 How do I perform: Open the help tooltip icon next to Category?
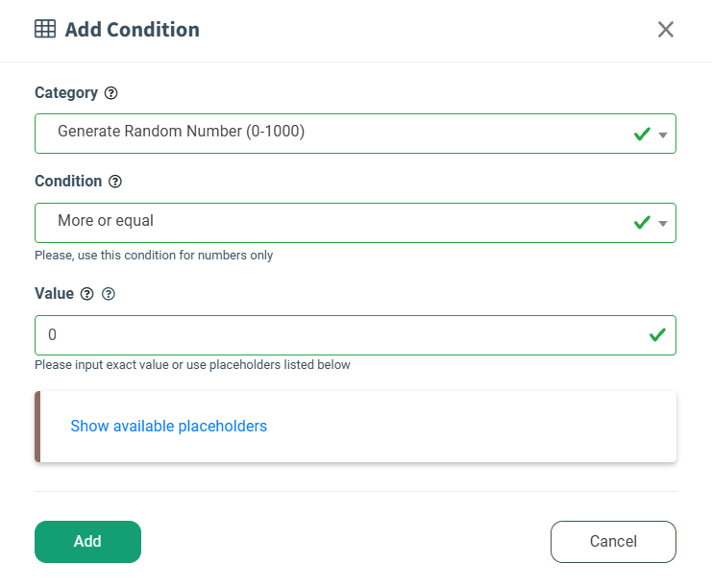110,93
